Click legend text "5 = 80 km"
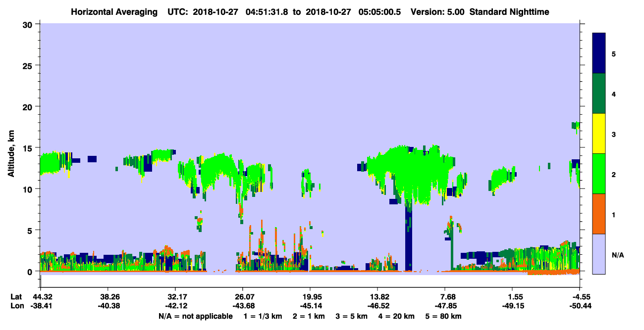The image size is (644, 330). (x=444, y=316)
